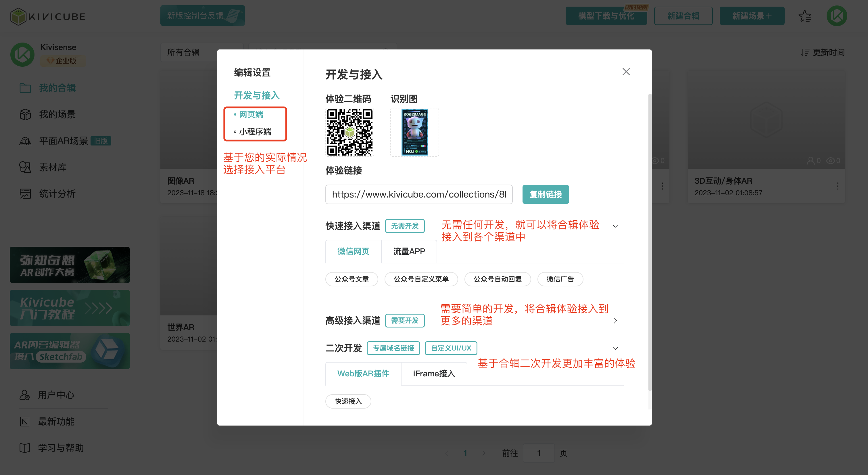Collapse the 快速接入渠道 section chevron
This screenshot has width=868, height=475.
coord(615,226)
